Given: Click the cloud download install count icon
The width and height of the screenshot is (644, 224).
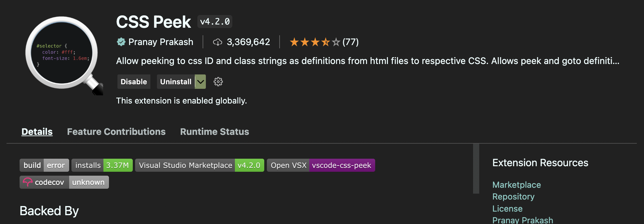Looking at the screenshot, I should tap(217, 42).
